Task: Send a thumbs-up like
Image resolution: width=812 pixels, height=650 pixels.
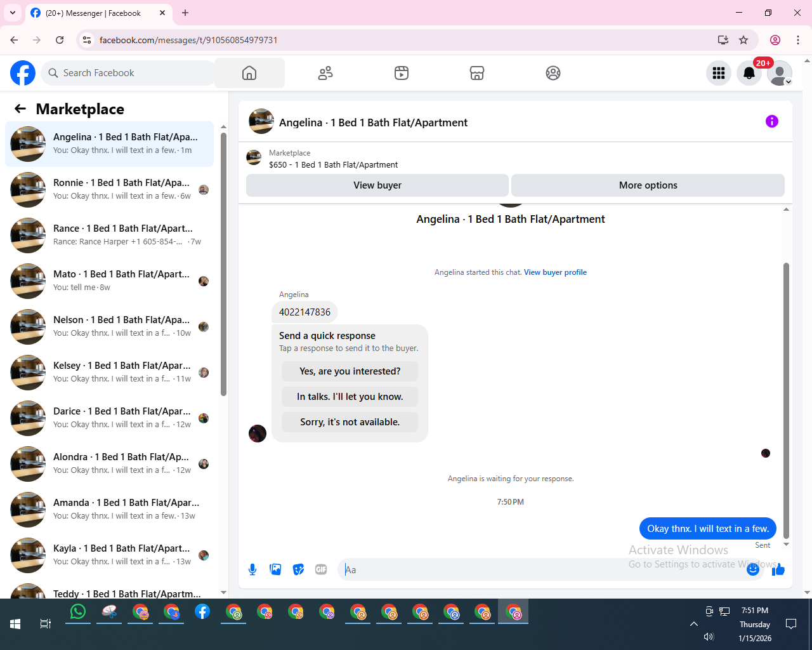Action: tap(778, 569)
